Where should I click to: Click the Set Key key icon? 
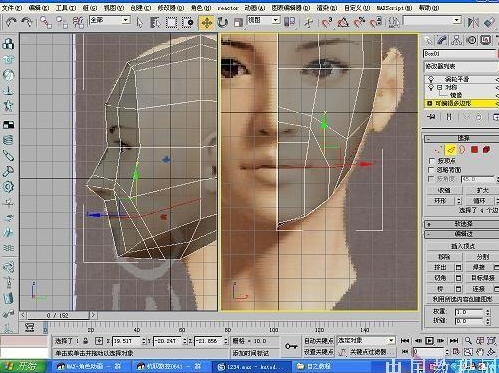[x=291, y=346]
